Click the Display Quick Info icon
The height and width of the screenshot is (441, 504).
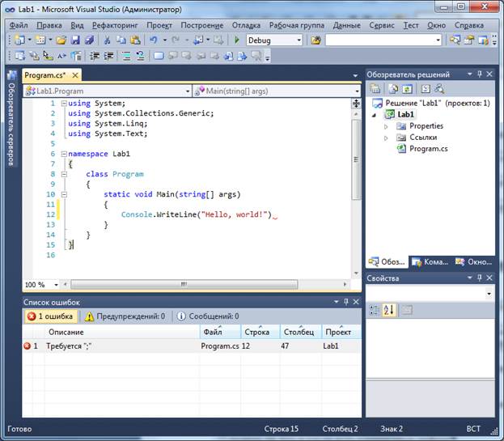tap(48, 56)
